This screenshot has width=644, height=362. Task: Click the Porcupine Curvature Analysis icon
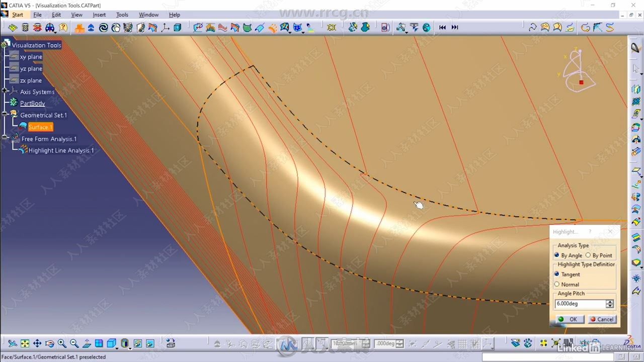click(210, 27)
